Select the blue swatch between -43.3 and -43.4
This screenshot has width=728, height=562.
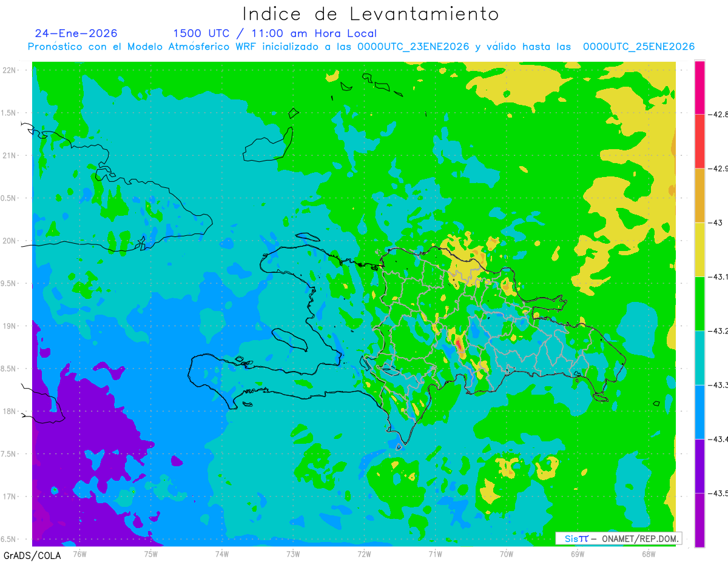699,412
